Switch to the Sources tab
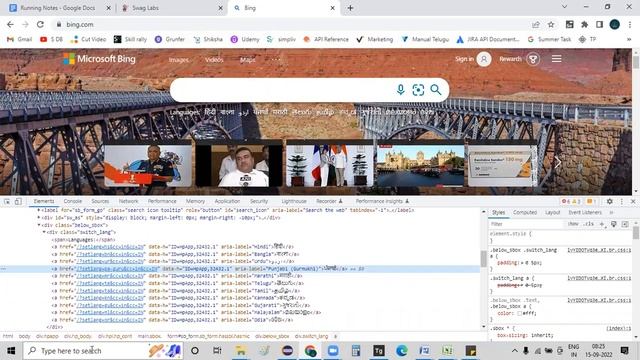Image resolution: width=640 pixels, height=360 pixels. pyautogui.click(x=100, y=201)
